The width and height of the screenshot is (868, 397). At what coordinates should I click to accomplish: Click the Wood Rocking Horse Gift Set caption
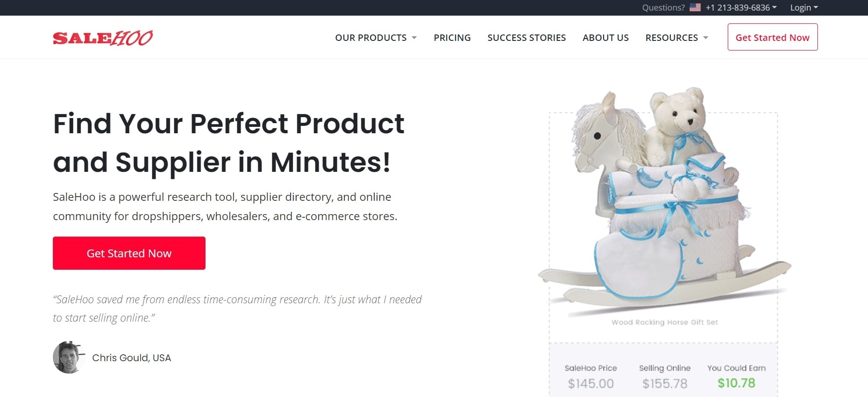coord(664,322)
